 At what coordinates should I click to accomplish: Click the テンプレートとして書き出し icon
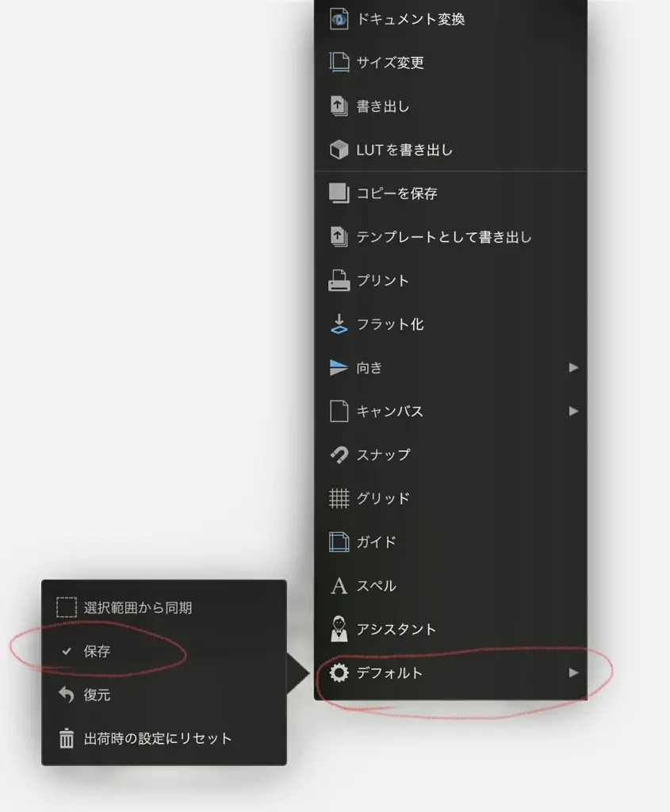pyautogui.click(x=339, y=236)
